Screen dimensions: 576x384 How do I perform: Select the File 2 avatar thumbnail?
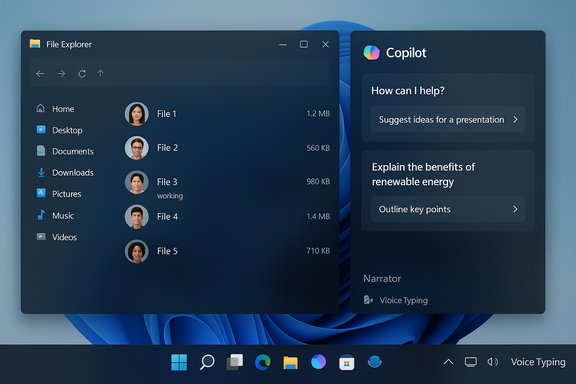click(137, 148)
